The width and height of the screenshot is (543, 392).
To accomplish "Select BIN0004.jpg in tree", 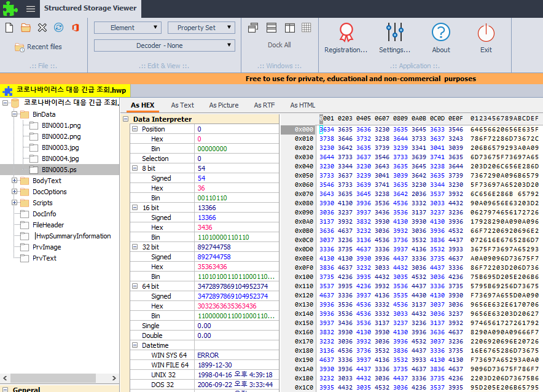I will coord(60,159).
